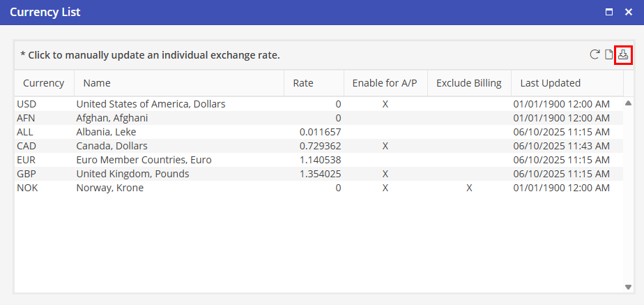This screenshot has width=644, height=305.
Task: Select the AFN currency code cell
Action: pos(25,118)
